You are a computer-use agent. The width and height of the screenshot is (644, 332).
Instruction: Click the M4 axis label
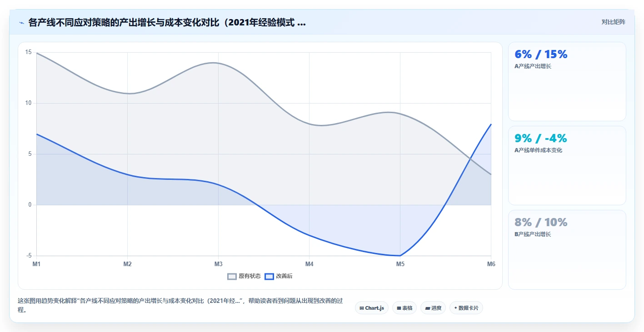pos(309,264)
